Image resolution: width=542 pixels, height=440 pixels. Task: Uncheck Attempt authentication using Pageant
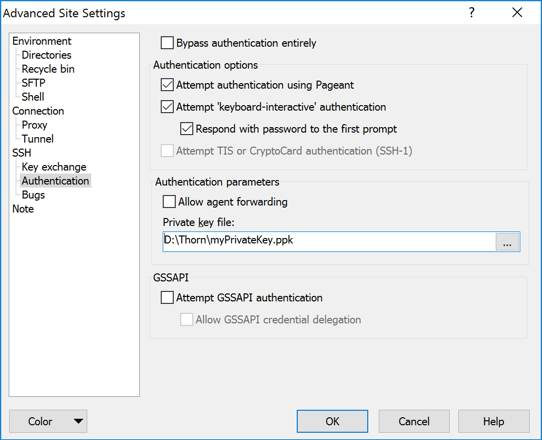click(167, 85)
